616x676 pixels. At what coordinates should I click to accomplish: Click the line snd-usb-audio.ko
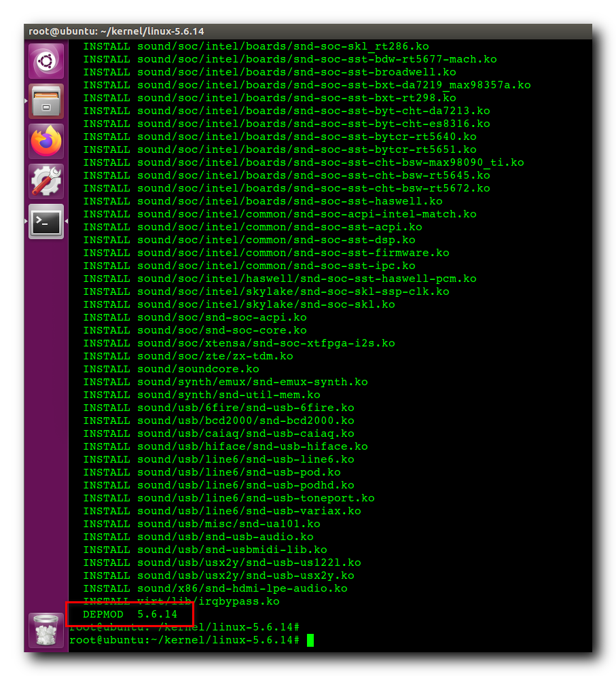(198, 537)
